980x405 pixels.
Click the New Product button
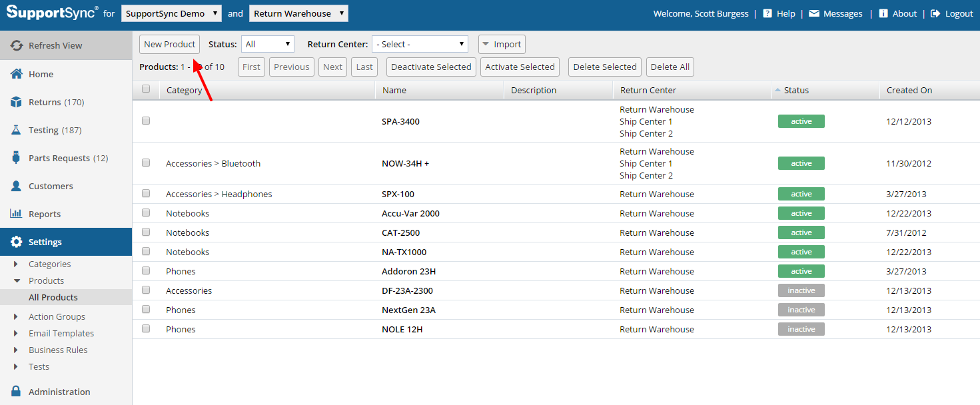pos(169,44)
